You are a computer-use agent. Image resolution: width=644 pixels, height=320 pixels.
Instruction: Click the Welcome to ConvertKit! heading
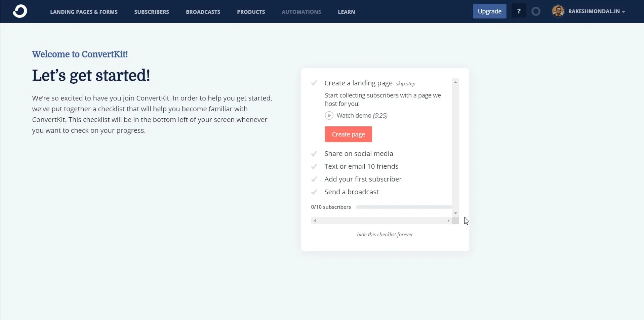[80, 54]
